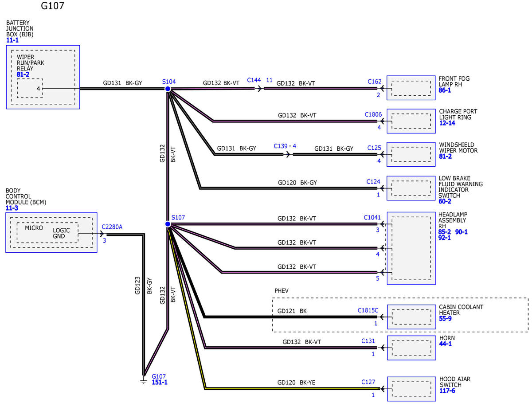Click the C144 connector label
Image resolution: width=532 pixels, height=411 pixels.
click(x=254, y=80)
